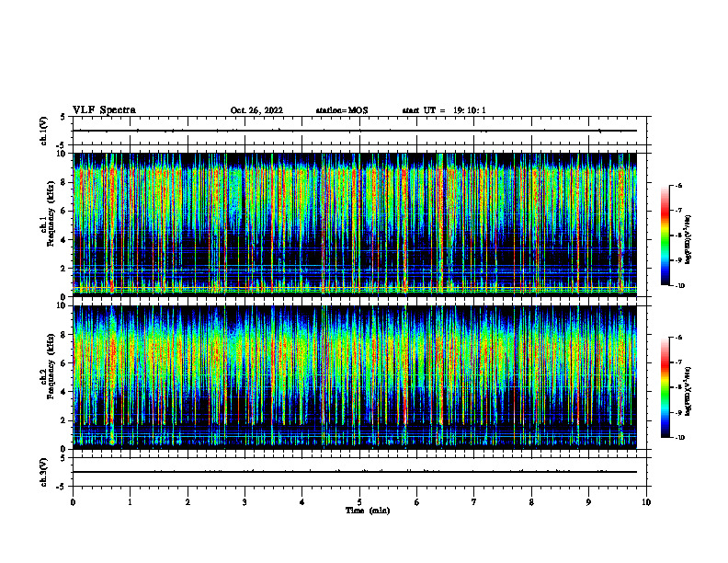Viewport: 728px width, 563px height.
Task: Click the "-10" label on ch.1 color scale
Action: (679, 286)
